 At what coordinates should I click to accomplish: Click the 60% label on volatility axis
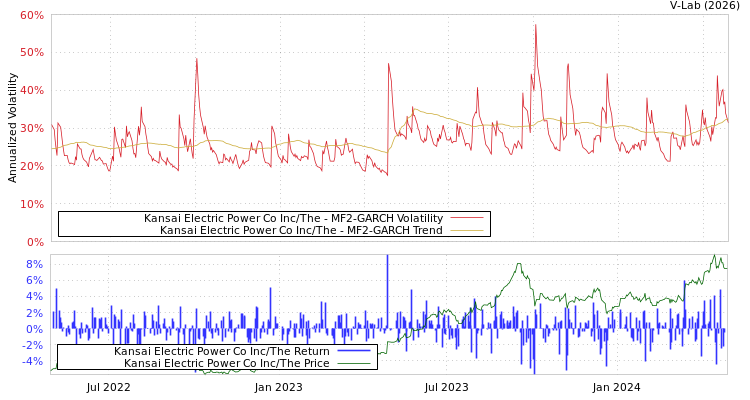tap(31, 16)
